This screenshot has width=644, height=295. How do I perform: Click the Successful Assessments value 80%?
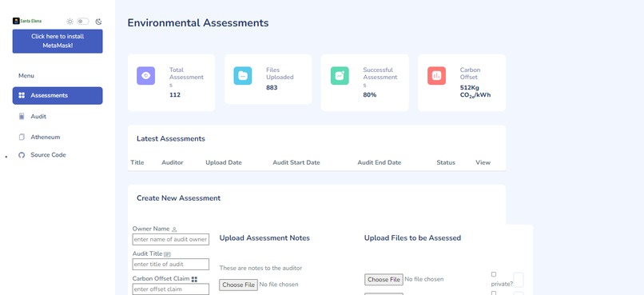(x=370, y=95)
